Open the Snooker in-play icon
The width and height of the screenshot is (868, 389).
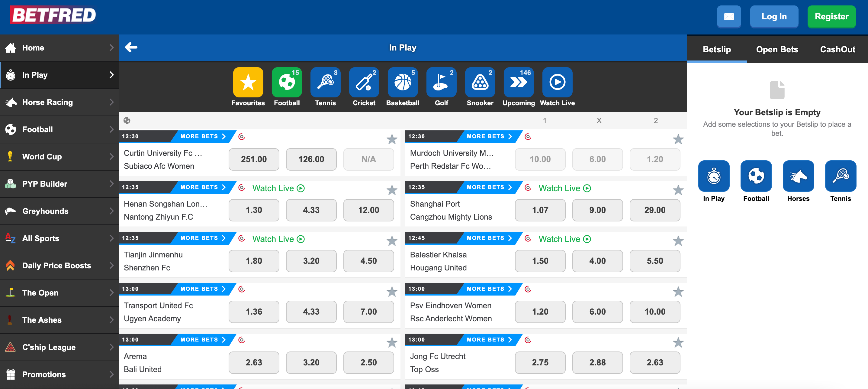[480, 82]
